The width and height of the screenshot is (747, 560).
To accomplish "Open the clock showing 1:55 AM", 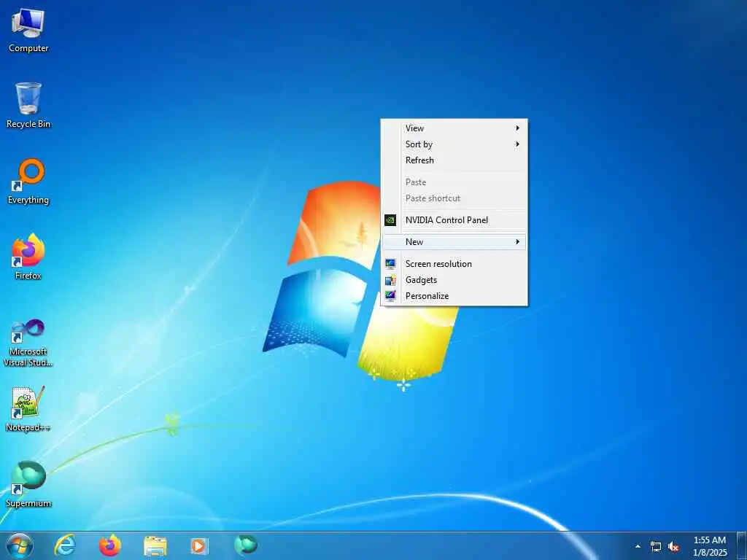I will coord(710,546).
